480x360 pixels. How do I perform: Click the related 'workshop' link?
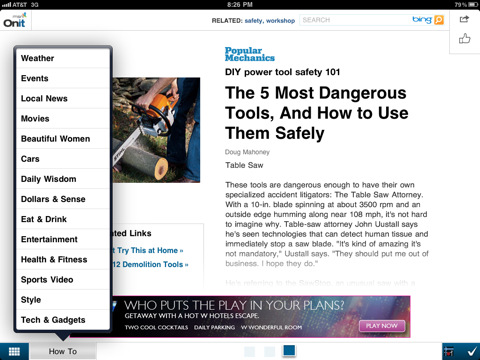280,21
